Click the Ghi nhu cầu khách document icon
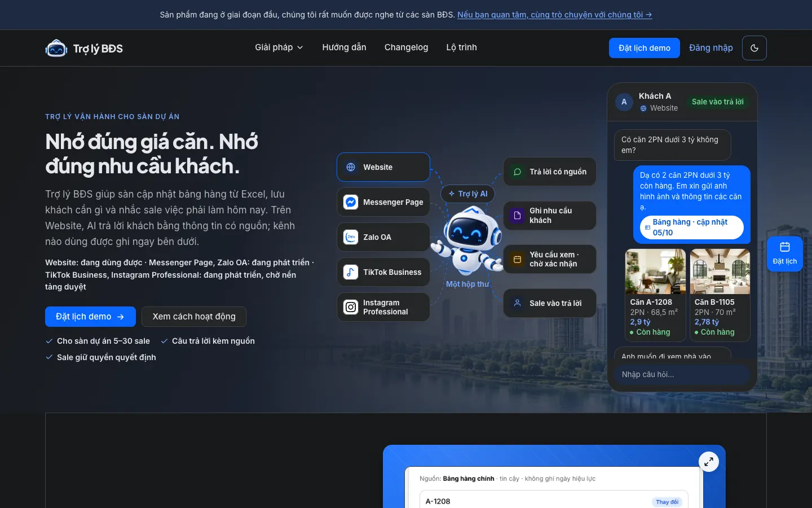 (517, 216)
